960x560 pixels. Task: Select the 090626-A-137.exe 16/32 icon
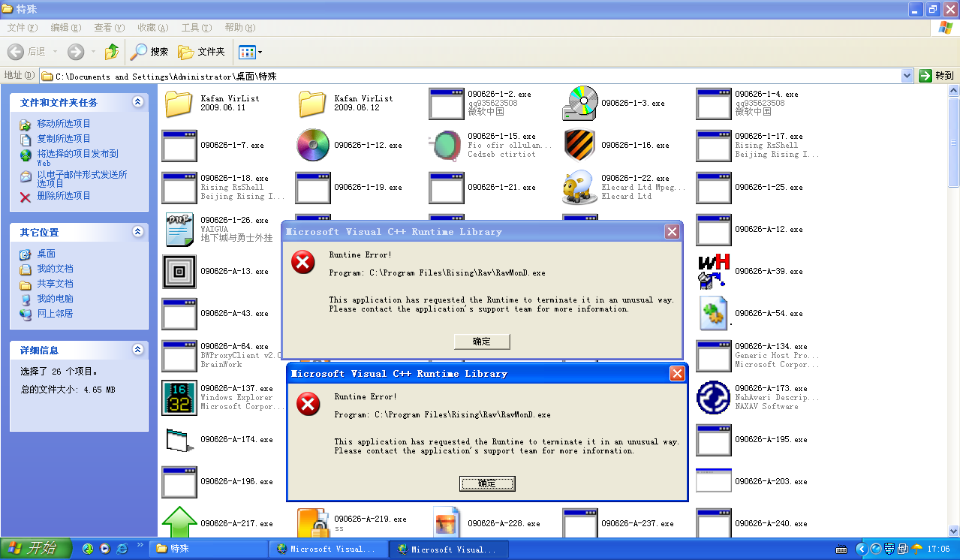pyautogui.click(x=179, y=398)
